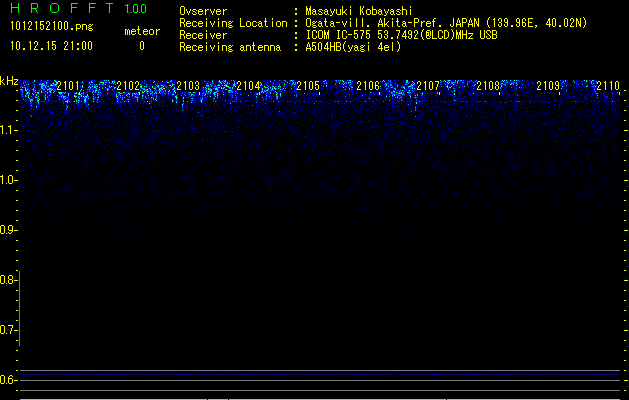Viewport: 629px width, 400px height.
Task: Click the meteor count value 0
Action: [142, 46]
